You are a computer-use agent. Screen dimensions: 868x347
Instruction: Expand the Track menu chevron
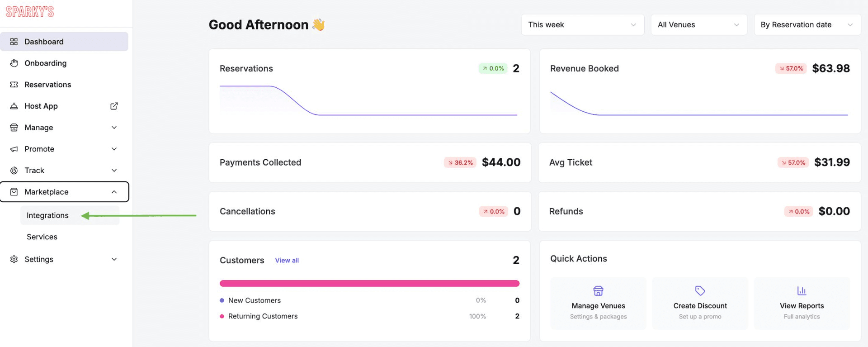114,171
